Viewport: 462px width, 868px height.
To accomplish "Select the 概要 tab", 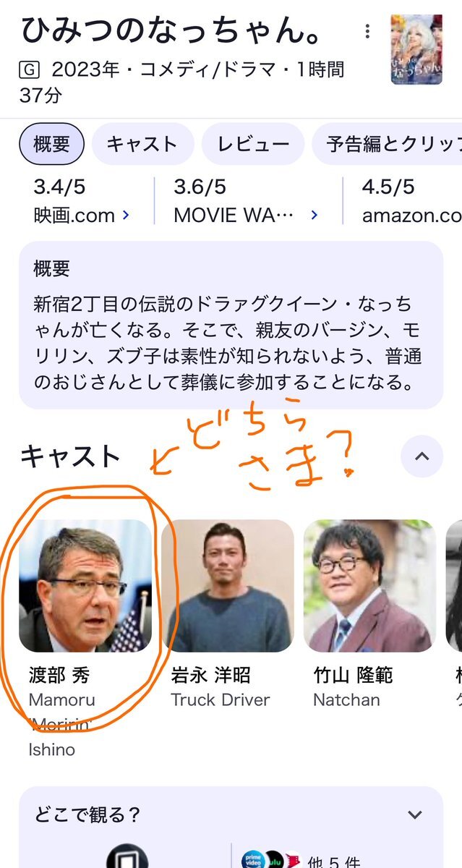I will click(51, 144).
